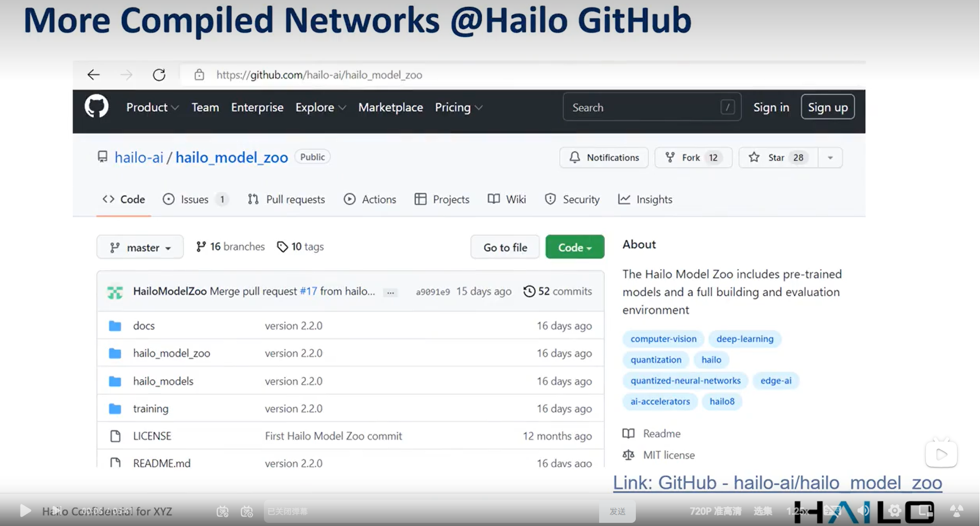980x526 pixels.
Task: Click the MIT license scale icon
Action: (629, 455)
